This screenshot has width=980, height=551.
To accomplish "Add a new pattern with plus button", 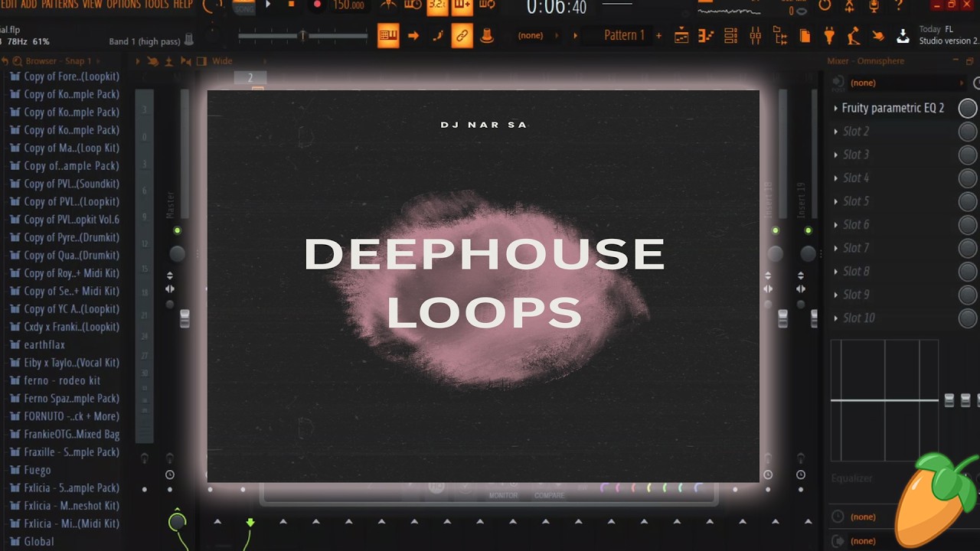I will coord(658,35).
